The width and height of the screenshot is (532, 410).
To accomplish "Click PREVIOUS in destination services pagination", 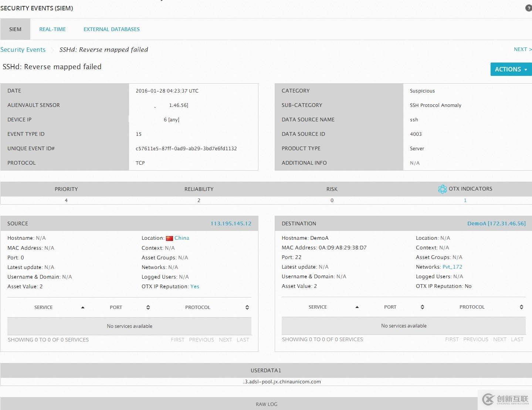I will click(x=476, y=339).
